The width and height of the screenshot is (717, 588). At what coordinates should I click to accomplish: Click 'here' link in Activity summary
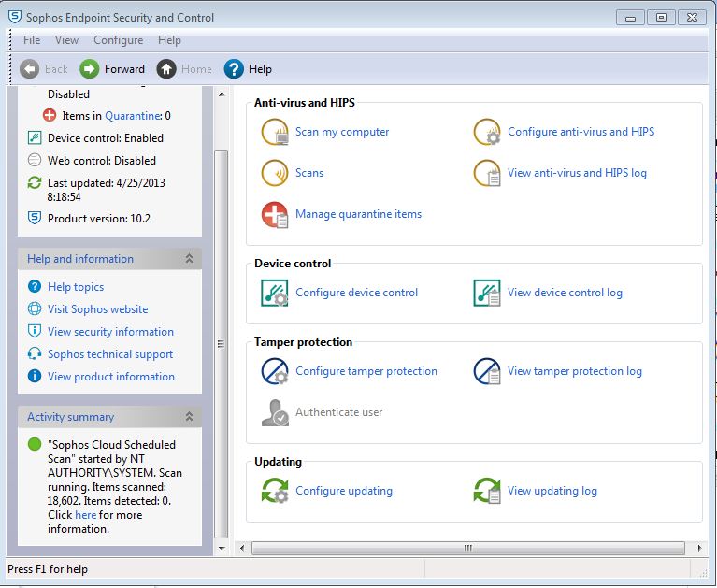[85, 515]
